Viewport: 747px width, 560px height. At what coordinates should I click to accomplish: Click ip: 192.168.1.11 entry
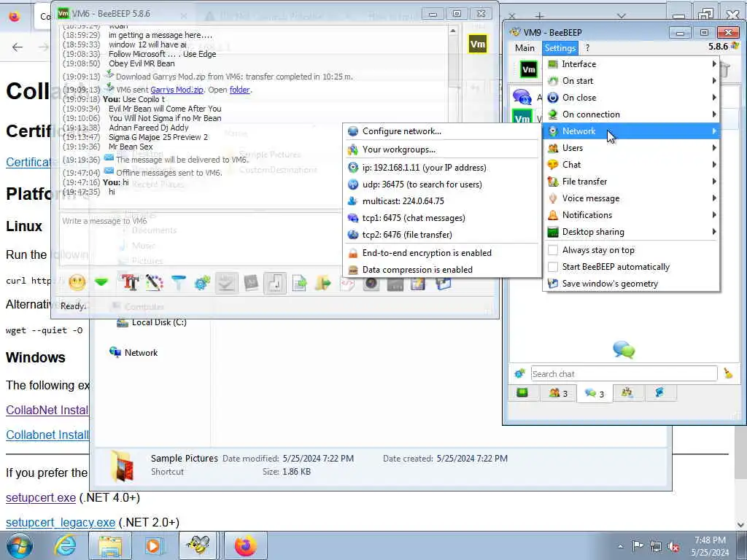click(x=442, y=168)
